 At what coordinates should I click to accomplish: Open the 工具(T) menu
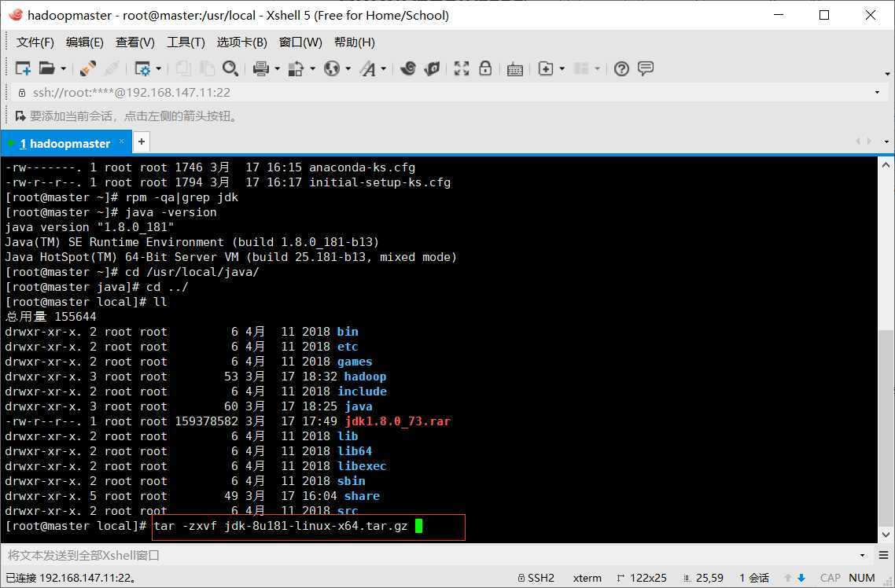click(x=186, y=42)
